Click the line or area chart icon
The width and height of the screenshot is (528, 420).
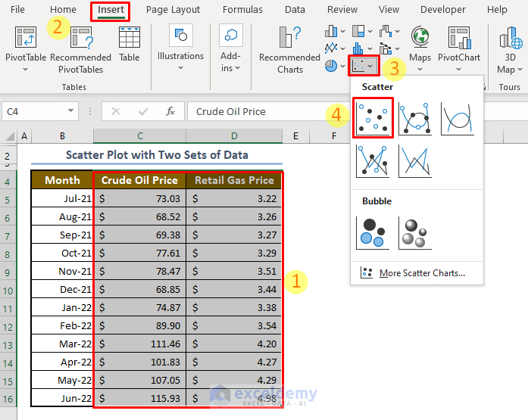(x=331, y=48)
